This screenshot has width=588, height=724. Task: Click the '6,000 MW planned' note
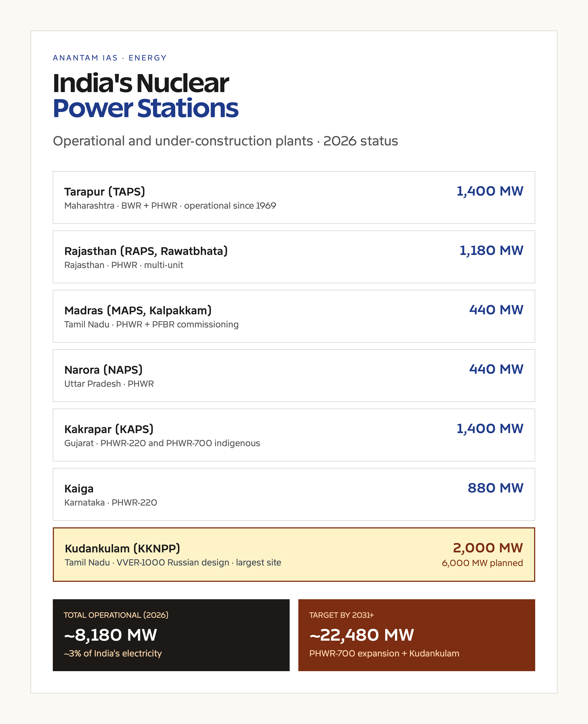pos(482,563)
